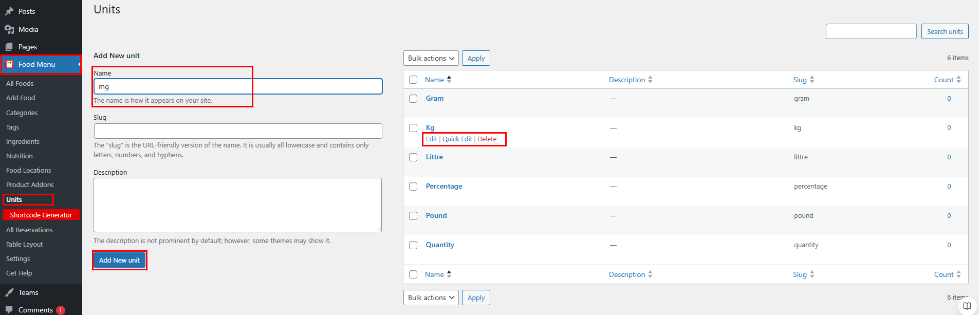Click the Pages icon in the sidebar
This screenshot has width=980, height=315.
coord(9,47)
